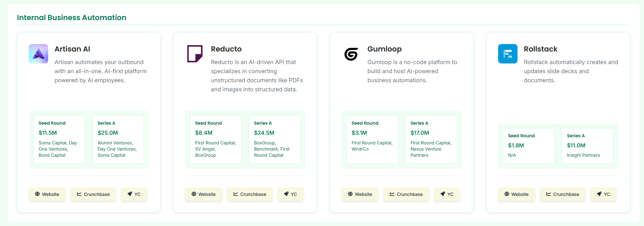The height and width of the screenshot is (226, 644).
Task: Click the N/A investor text in Rollstack
Action: [x=512, y=155]
